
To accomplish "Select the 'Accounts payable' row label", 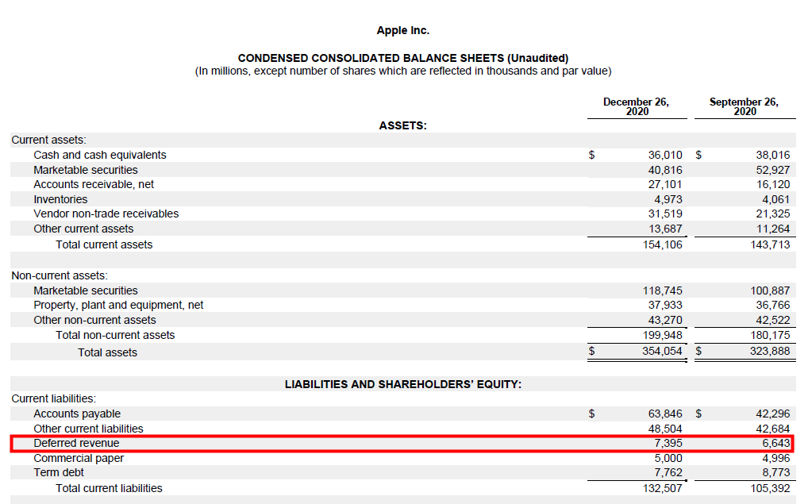I will point(77,414).
